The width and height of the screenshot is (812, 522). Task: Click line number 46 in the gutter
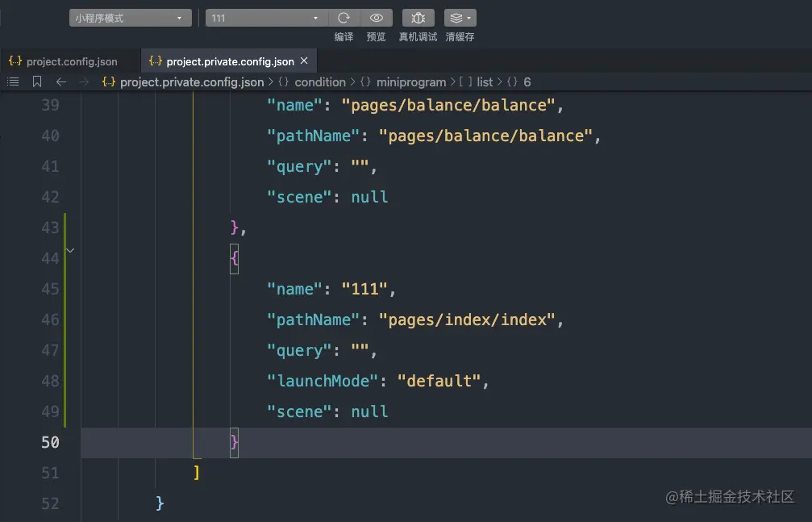50,319
